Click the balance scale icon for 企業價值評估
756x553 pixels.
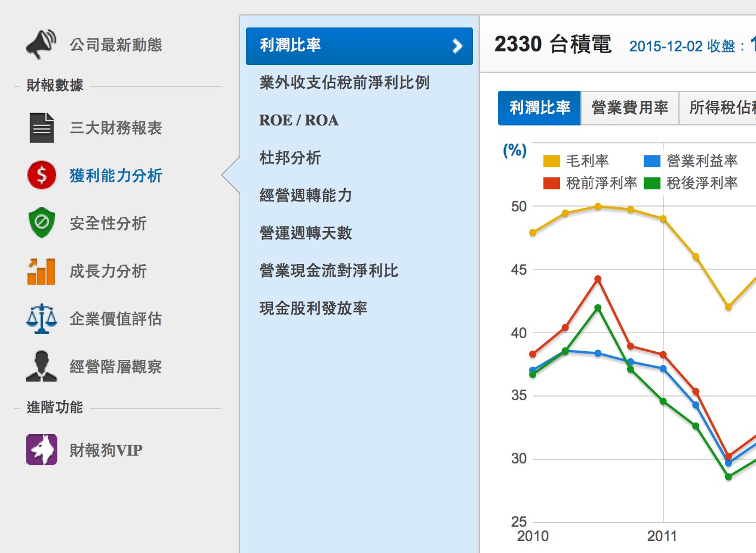[x=41, y=319]
